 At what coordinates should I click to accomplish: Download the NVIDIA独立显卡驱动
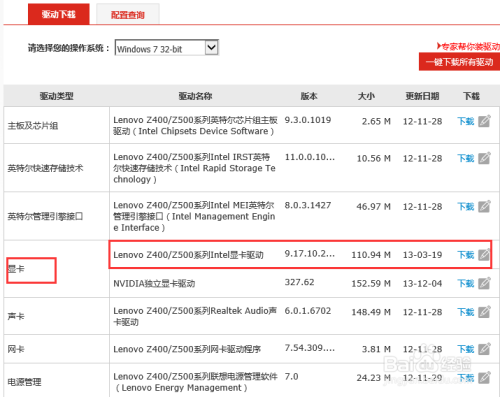(466, 283)
